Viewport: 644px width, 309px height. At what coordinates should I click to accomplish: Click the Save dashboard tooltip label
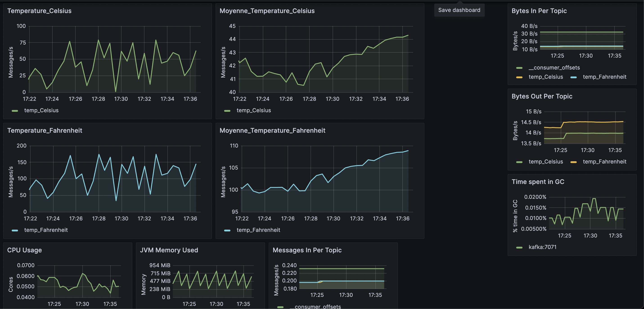tap(459, 10)
